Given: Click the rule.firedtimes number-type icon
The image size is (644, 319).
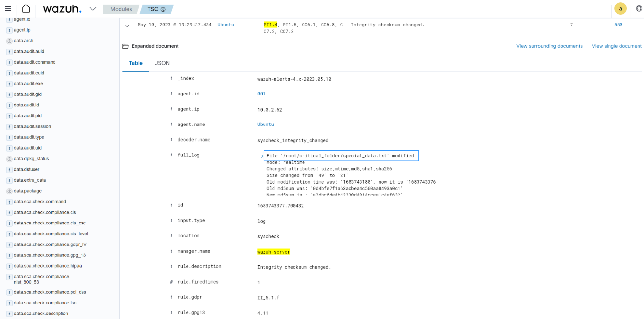Looking at the screenshot, I should (x=171, y=282).
